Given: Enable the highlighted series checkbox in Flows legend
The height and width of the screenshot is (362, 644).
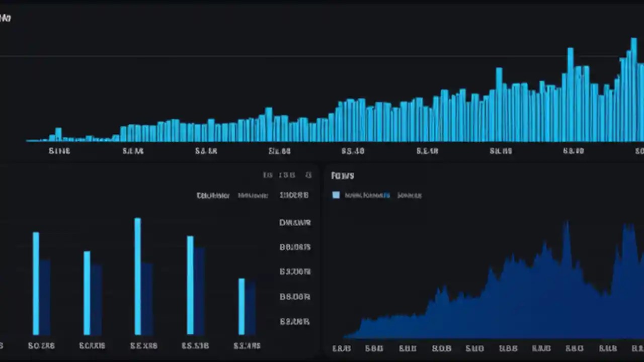Looking at the screenshot, I should (x=336, y=195).
